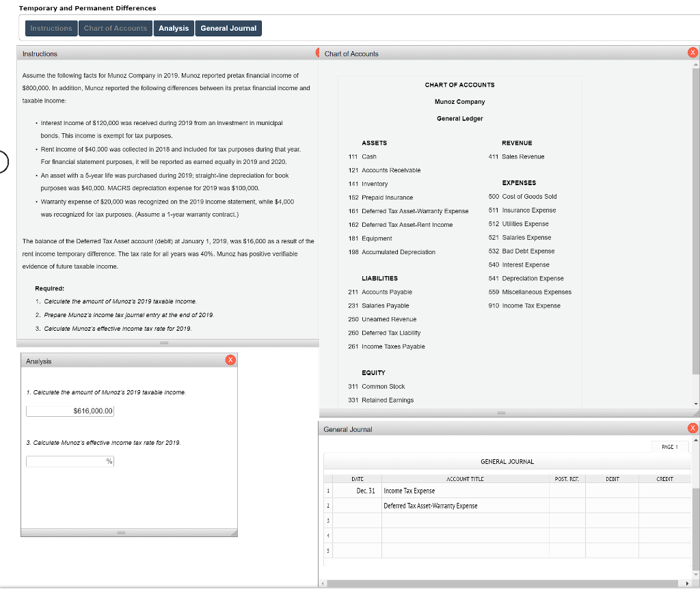The image size is (700, 589).
Task: Click the Chart of Accounts scroll down arrow
Action: click(695, 404)
